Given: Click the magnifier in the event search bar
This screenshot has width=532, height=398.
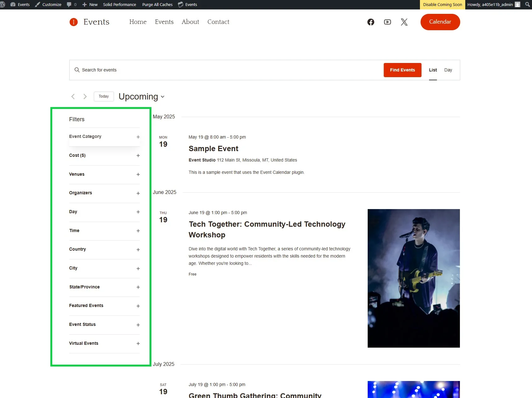Looking at the screenshot, I should [x=77, y=70].
